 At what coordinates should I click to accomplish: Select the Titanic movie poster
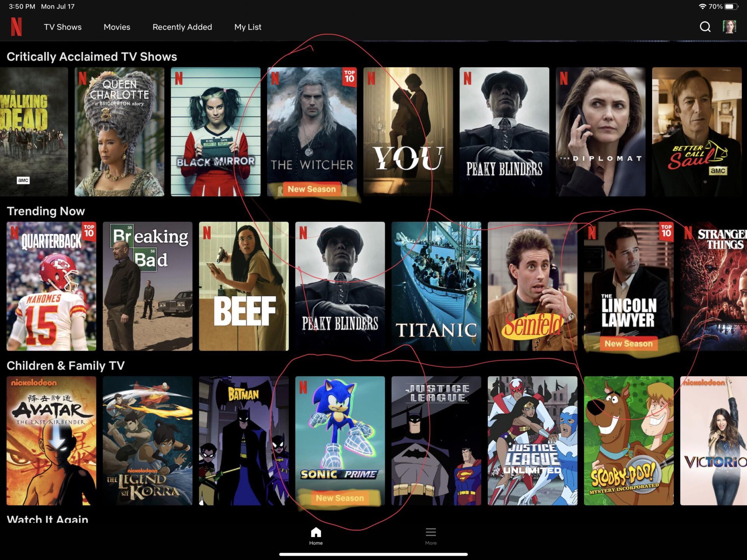436,286
